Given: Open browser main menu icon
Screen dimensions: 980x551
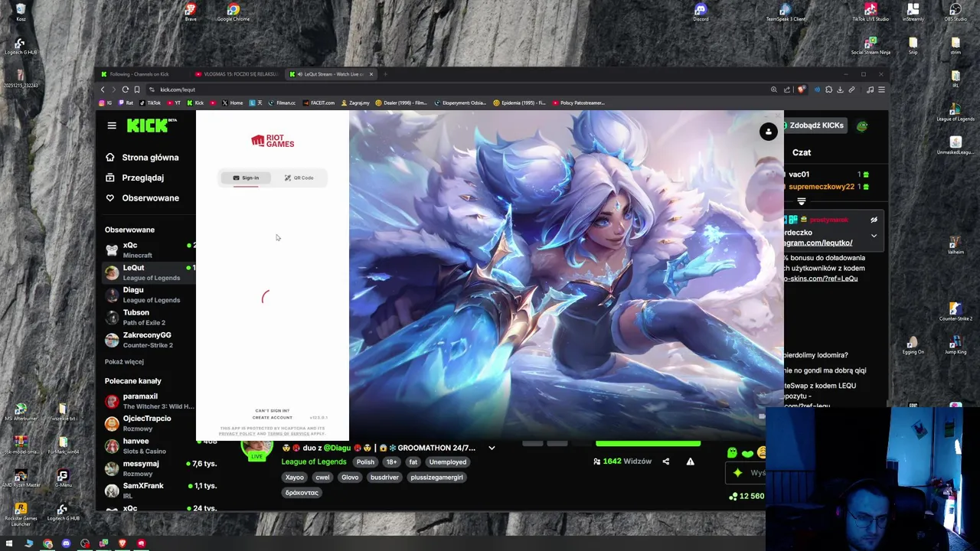Looking at the screenshot, I should tap(881, 90).
